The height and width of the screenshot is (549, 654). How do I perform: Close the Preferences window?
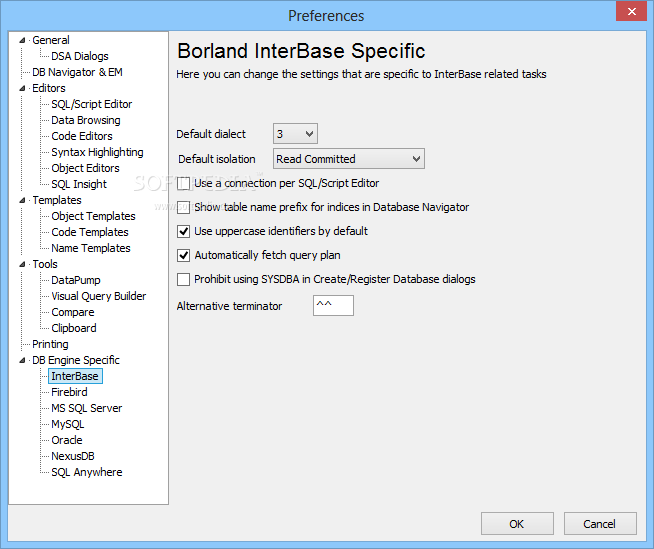coord(631,11)
